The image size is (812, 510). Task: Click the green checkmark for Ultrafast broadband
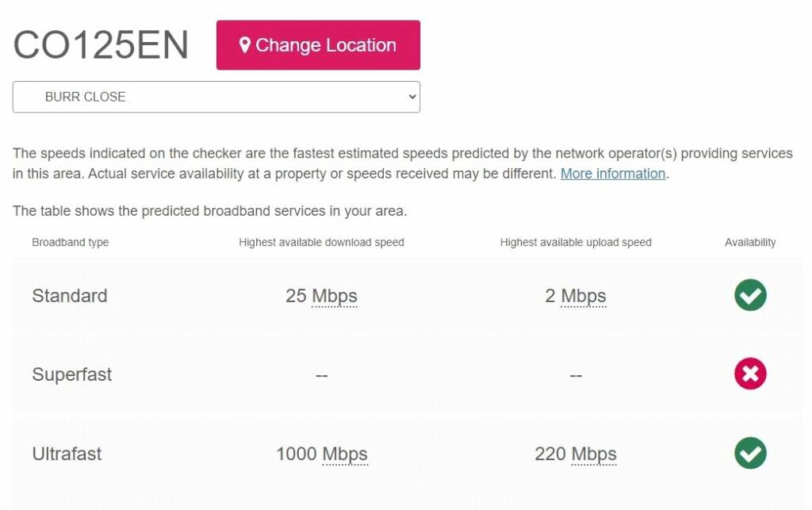pos(750,454)
